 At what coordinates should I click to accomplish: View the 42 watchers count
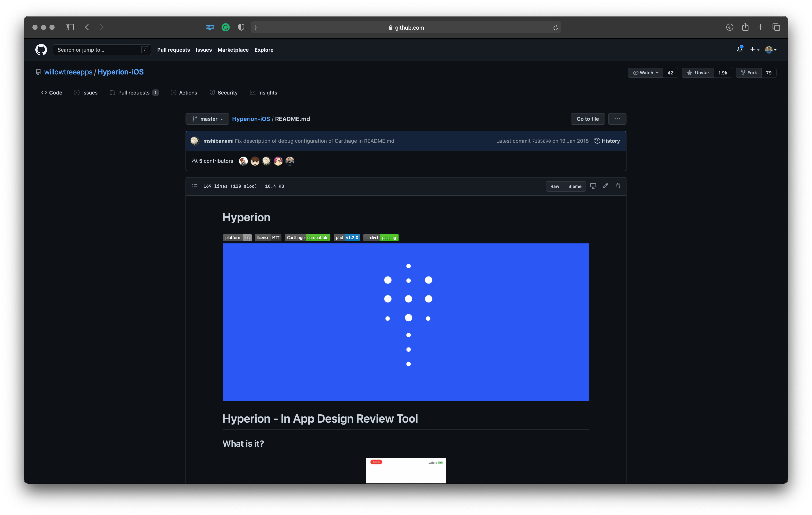(670, 73)
